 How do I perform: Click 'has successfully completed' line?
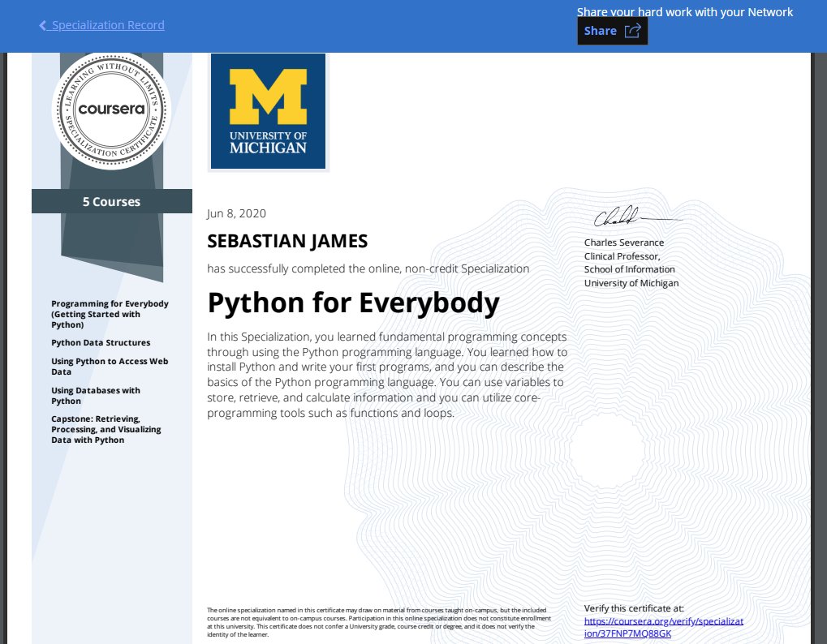coord(368,268)
